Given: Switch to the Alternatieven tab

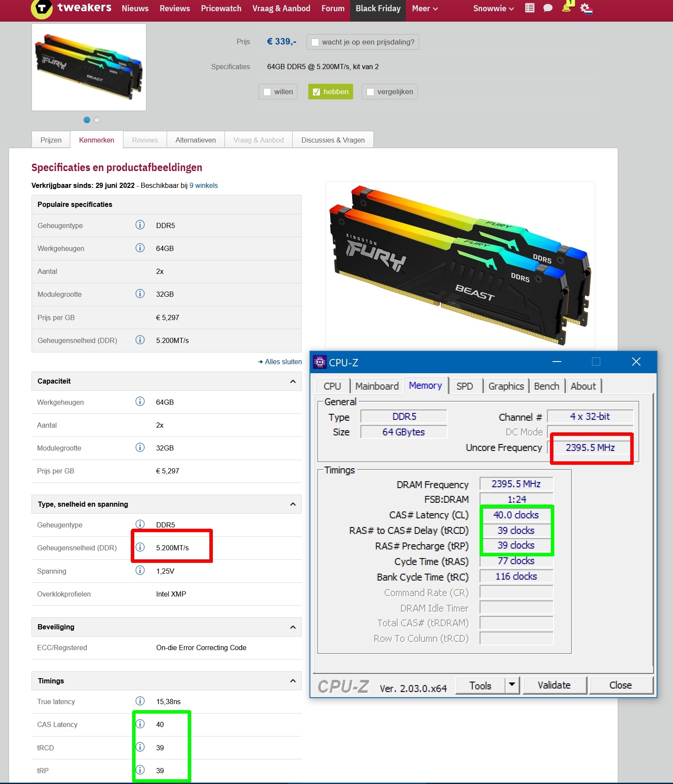Looking at the screenshot, I should [196, 140].
